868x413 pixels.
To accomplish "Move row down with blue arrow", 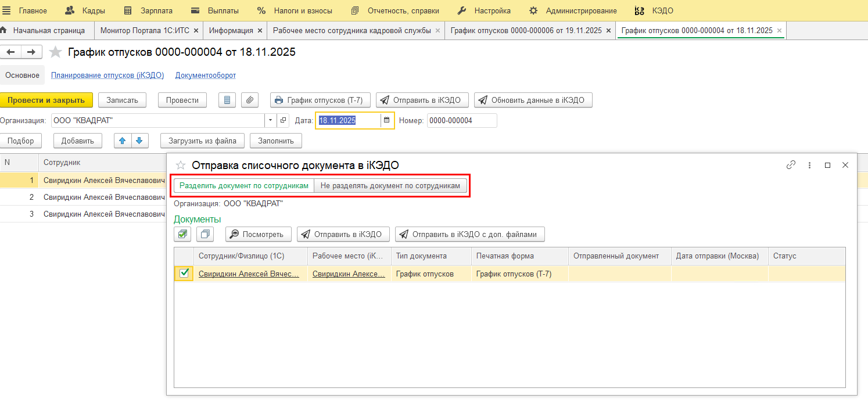I will click(x=139, y=141).
